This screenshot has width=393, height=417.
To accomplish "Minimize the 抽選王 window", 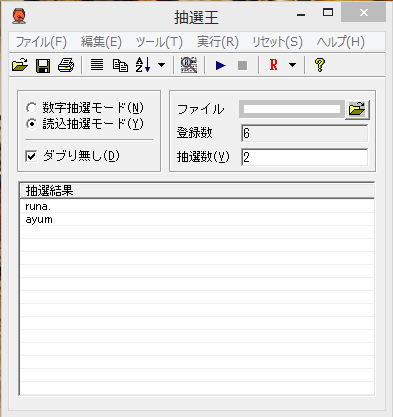I will click(x=301, y=15).
